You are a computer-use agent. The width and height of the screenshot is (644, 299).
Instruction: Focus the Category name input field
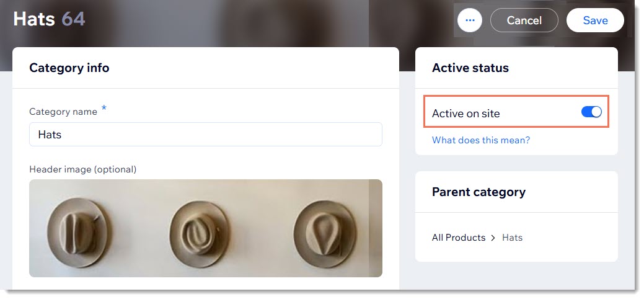205,134
